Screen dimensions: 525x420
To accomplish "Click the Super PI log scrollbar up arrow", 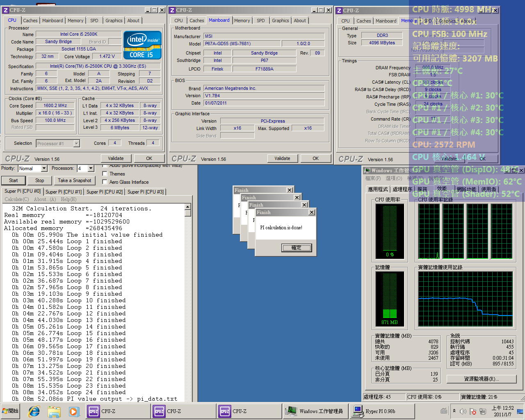I will pos(188,207).
